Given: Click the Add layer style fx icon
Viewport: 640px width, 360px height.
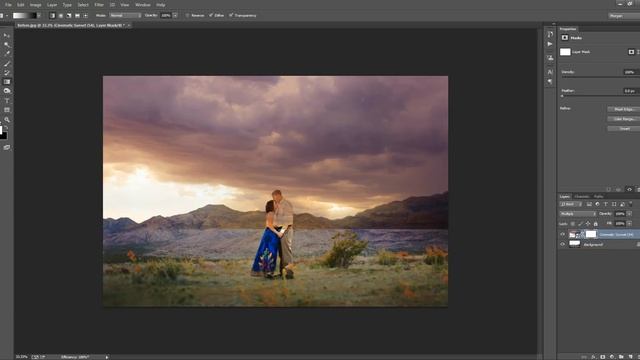Looking at the screenshot, I should [593, 357].
